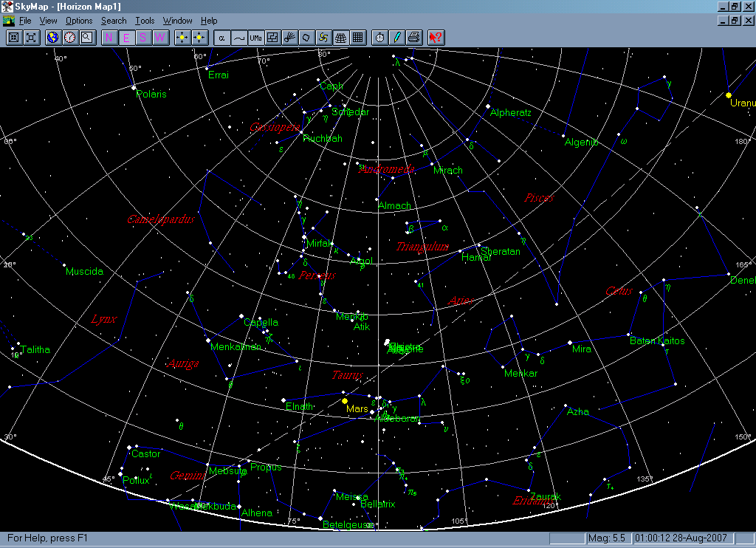Click the printer icon in toolbar
Viewport: 756px width, 548px height.
(413, 38)
